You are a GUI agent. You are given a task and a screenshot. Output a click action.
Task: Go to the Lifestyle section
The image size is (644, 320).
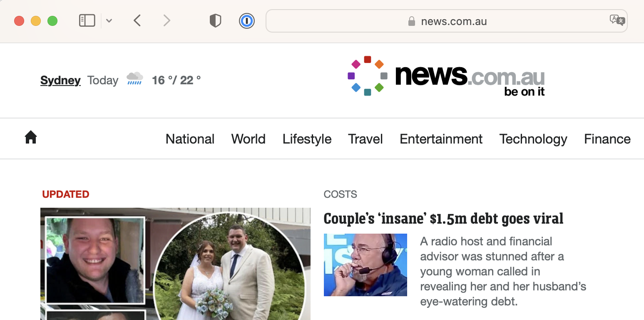pyautogui.click(x=307, y=139)
